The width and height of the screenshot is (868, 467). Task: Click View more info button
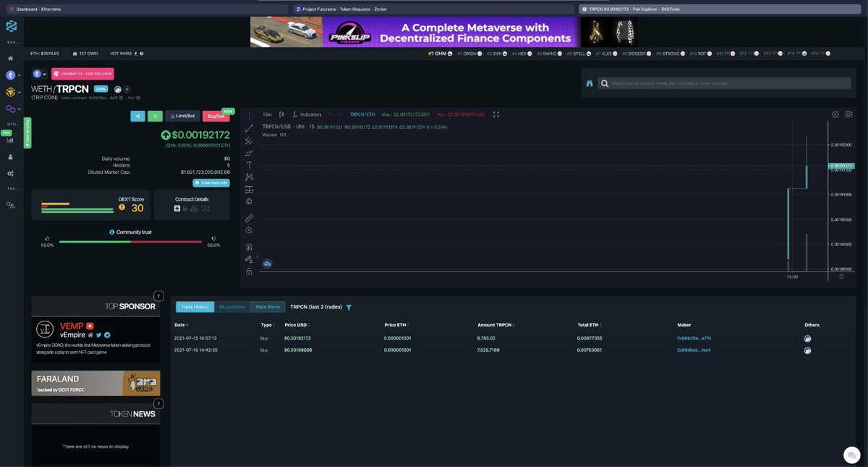211,183
